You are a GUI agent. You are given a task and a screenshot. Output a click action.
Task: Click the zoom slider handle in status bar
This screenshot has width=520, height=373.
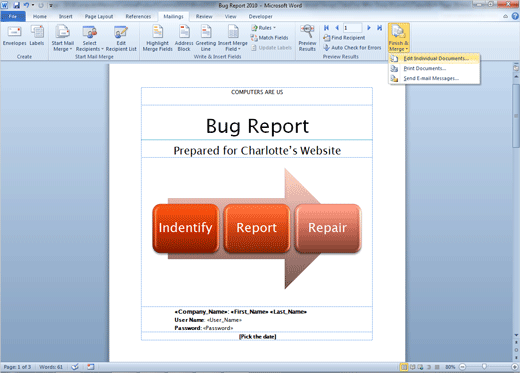(484, 367)
